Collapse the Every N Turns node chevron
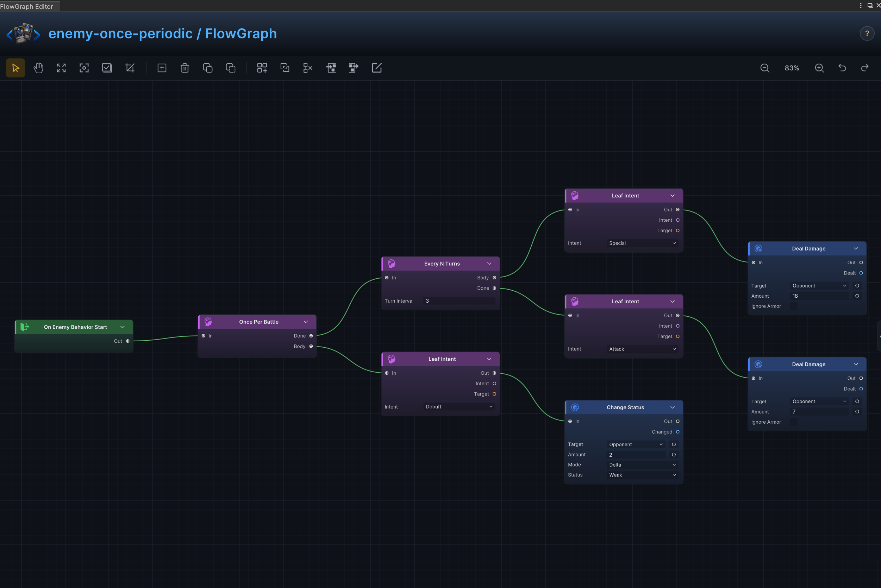 click(489, 264)
